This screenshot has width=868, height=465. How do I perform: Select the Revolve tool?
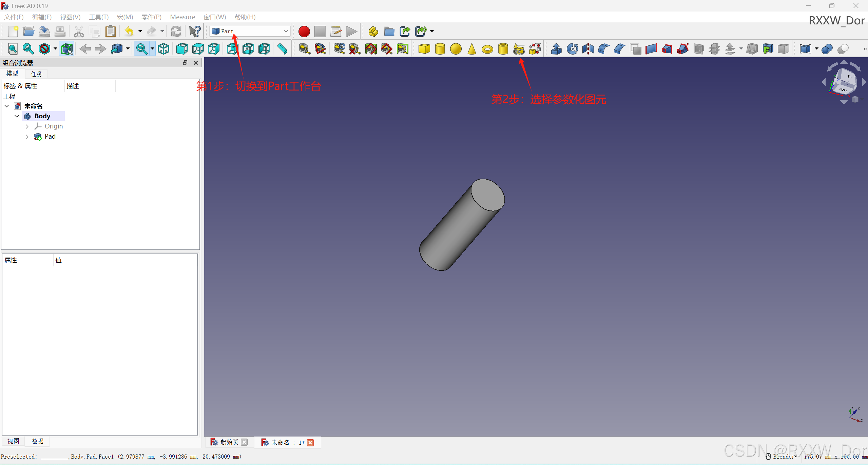(x=572, y=48)
